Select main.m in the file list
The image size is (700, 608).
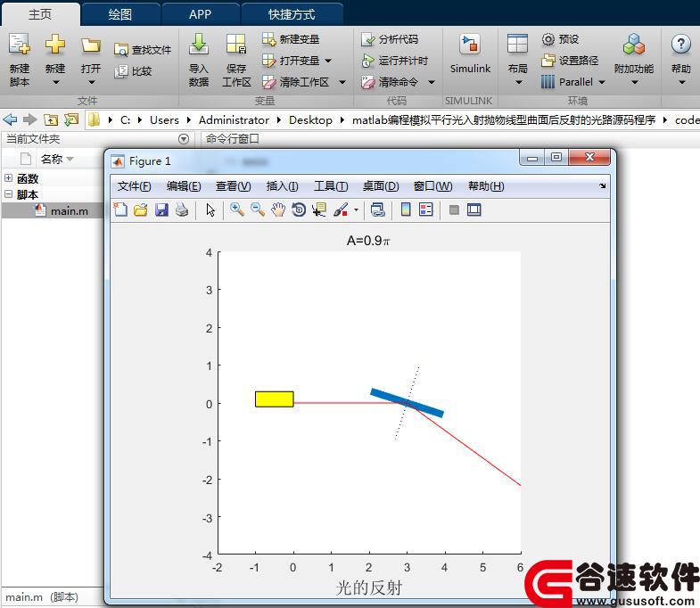click(x=70, y=210)
